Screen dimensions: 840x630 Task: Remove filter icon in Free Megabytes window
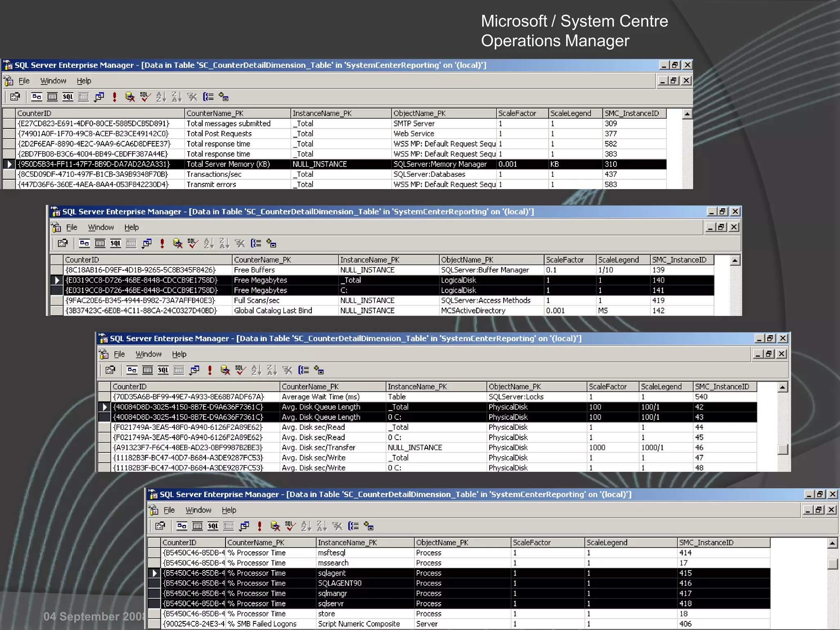240,243
